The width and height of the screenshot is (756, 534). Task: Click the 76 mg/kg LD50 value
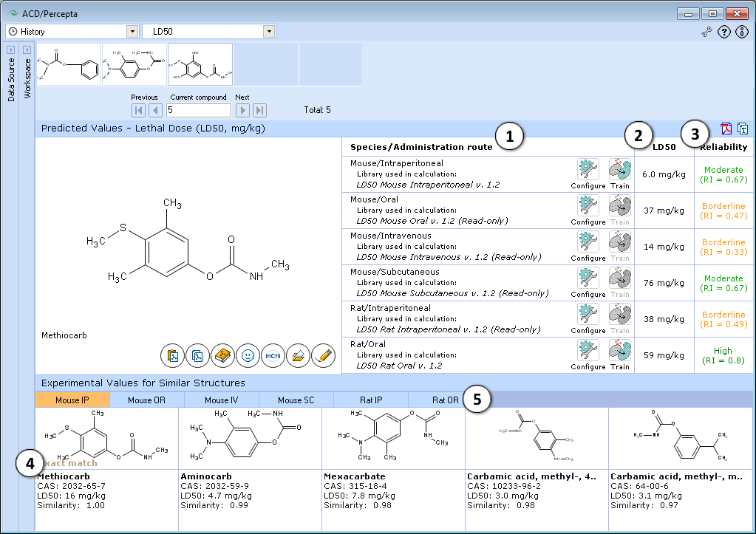coord(664,283)
